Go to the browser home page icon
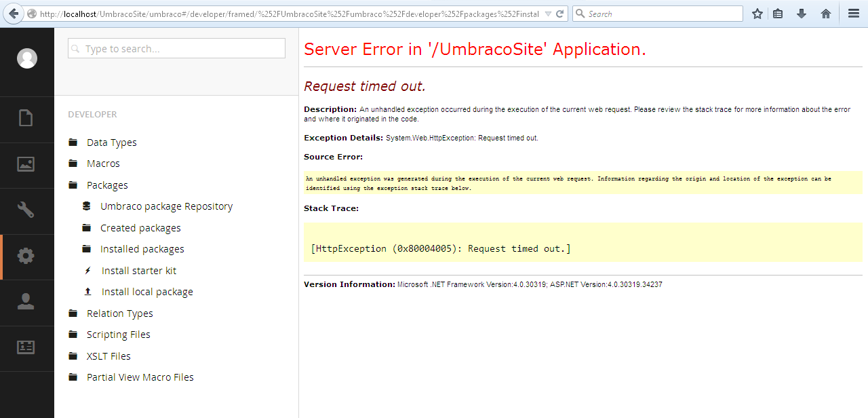 826,14
